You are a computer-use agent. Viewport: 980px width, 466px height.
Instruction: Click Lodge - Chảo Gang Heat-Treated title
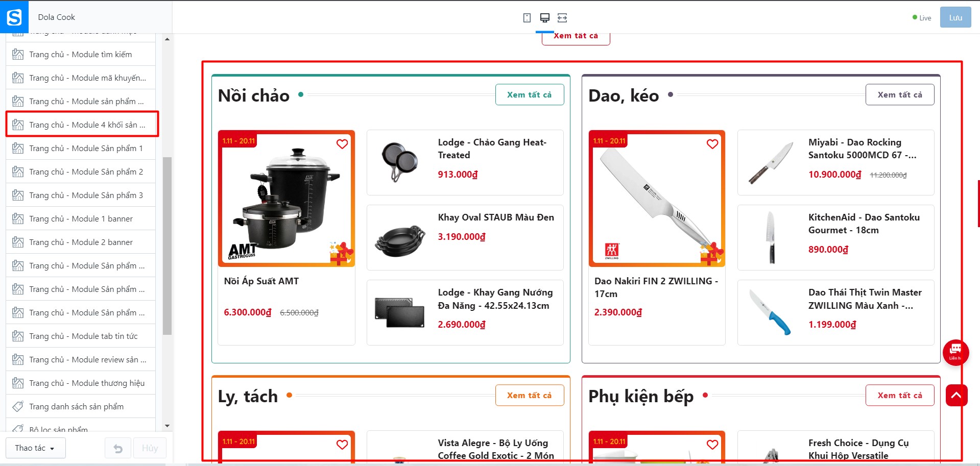click(x=492, y=149)
